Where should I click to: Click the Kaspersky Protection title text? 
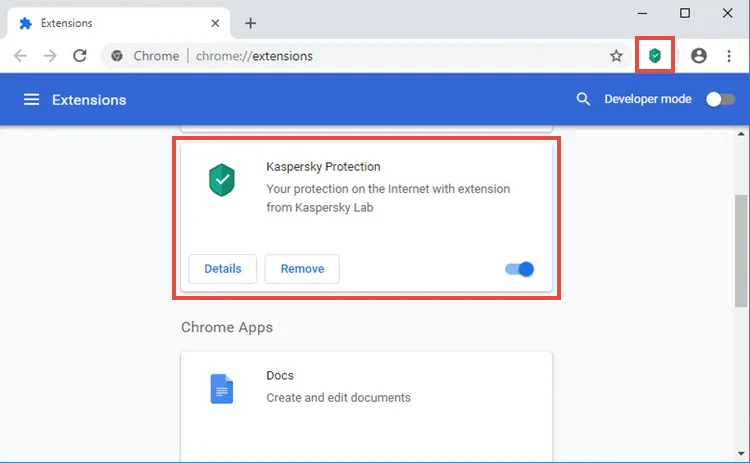pos(323,166)
